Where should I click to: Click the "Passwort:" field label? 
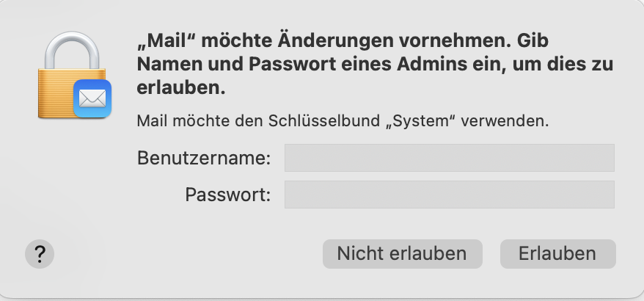click(x=227, y=195)
